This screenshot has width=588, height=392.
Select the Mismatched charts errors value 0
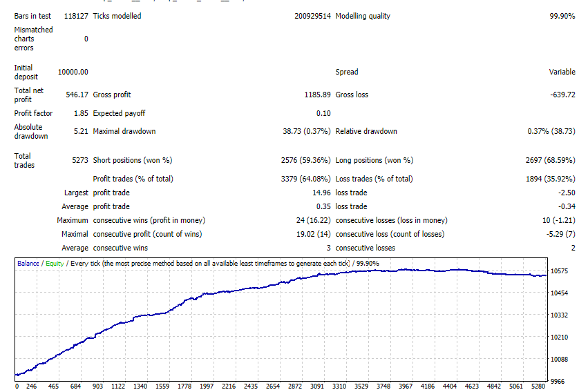[x=86, y=39]
